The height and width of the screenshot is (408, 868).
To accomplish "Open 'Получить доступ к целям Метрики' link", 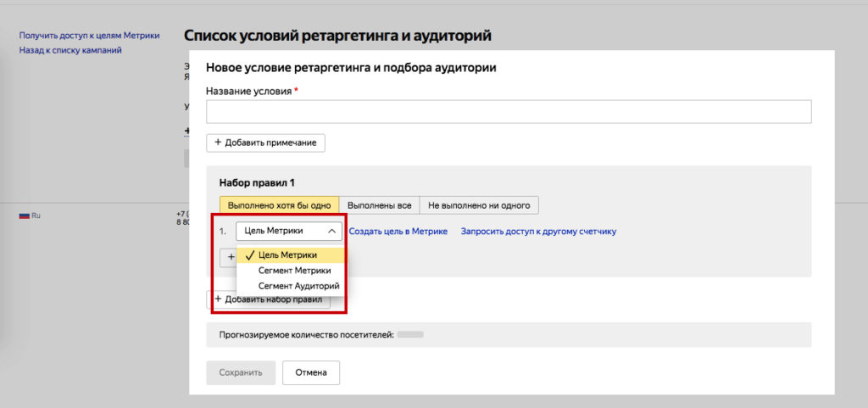I will [89, 36].
